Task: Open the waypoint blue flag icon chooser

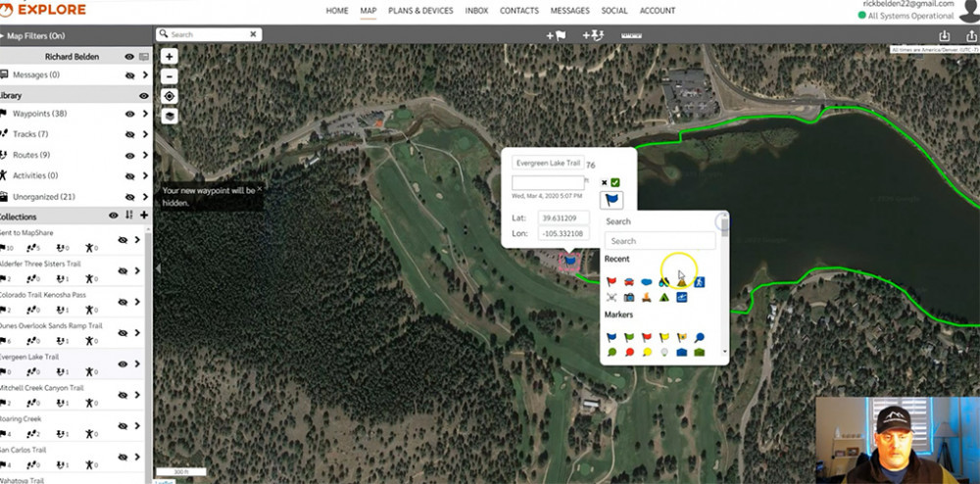Action: pyautogui.click(x=612, y=200)
